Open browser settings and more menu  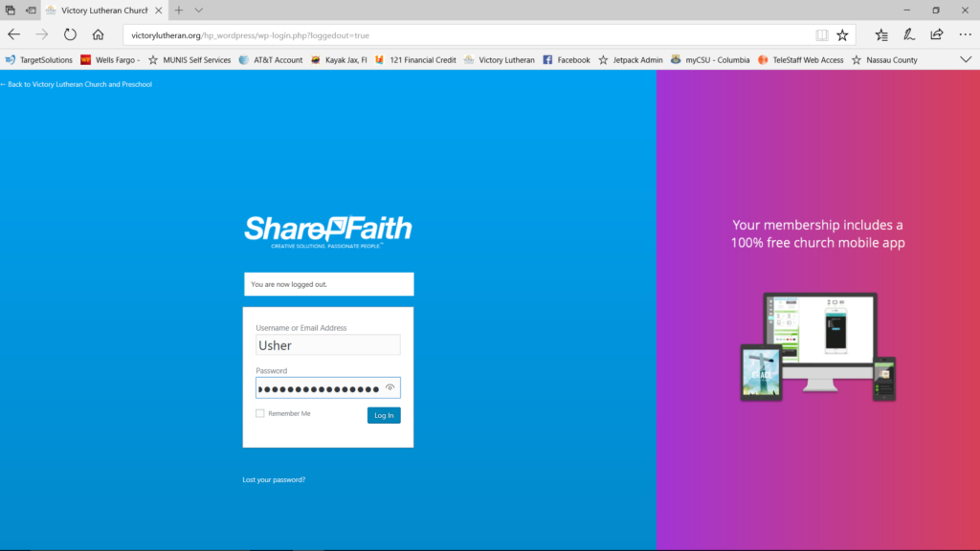click(965, 35)
